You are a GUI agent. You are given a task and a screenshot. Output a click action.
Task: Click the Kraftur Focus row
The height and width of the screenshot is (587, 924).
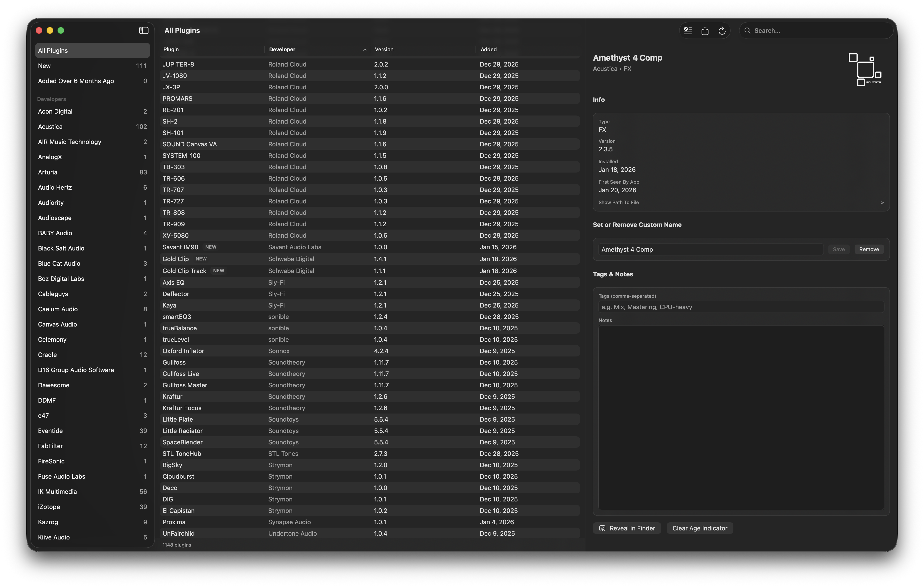370,408
